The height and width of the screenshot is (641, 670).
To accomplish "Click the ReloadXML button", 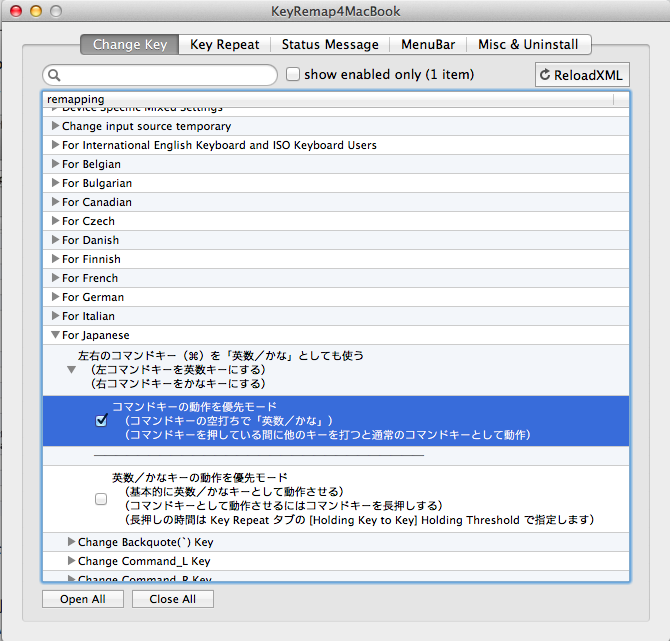I will click(582, 75).
